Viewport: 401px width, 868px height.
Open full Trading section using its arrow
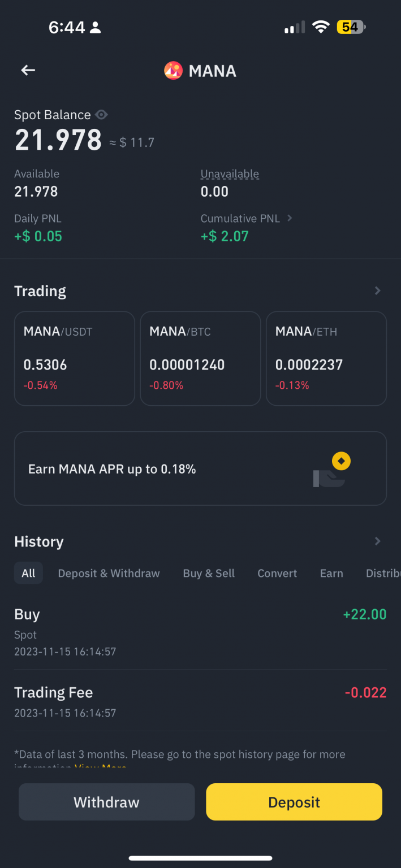[377, 290]
